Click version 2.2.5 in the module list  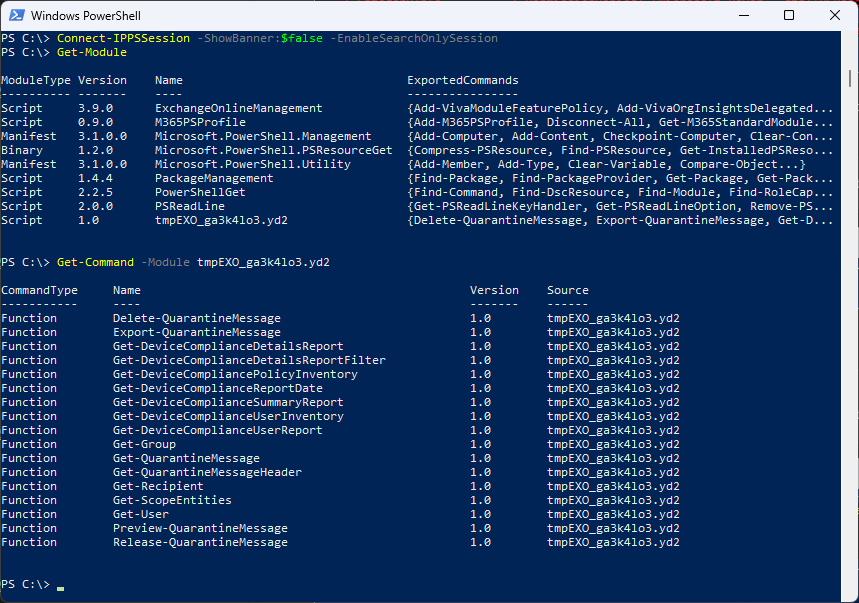coord(95,193)
